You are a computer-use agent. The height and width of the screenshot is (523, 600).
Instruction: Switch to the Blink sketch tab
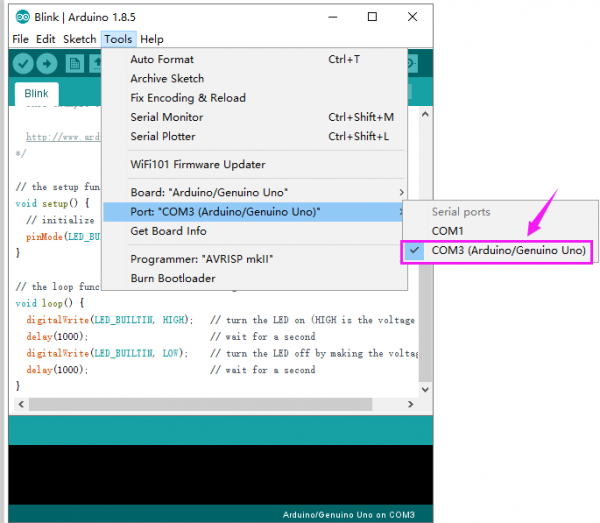click(x=37, y=93)
